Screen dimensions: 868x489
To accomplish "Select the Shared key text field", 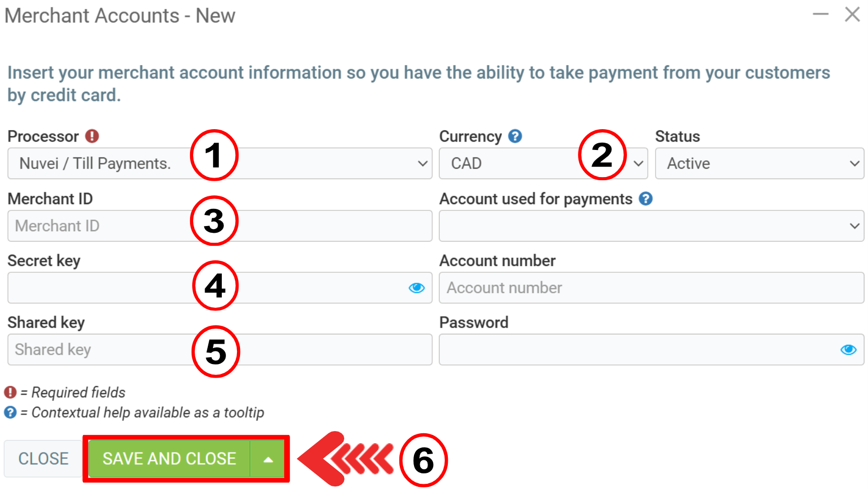I will (x=104, y=349).
